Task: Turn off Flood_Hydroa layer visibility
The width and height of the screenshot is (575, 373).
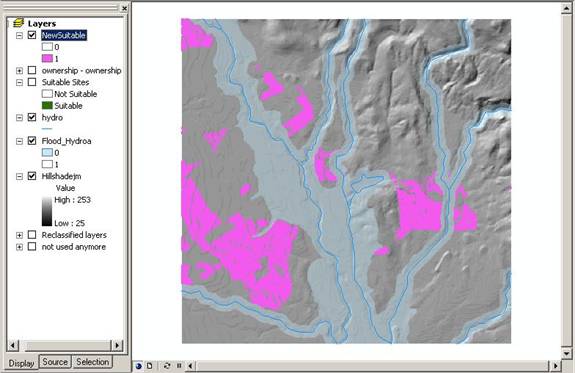Action: [x=32, y=140]
